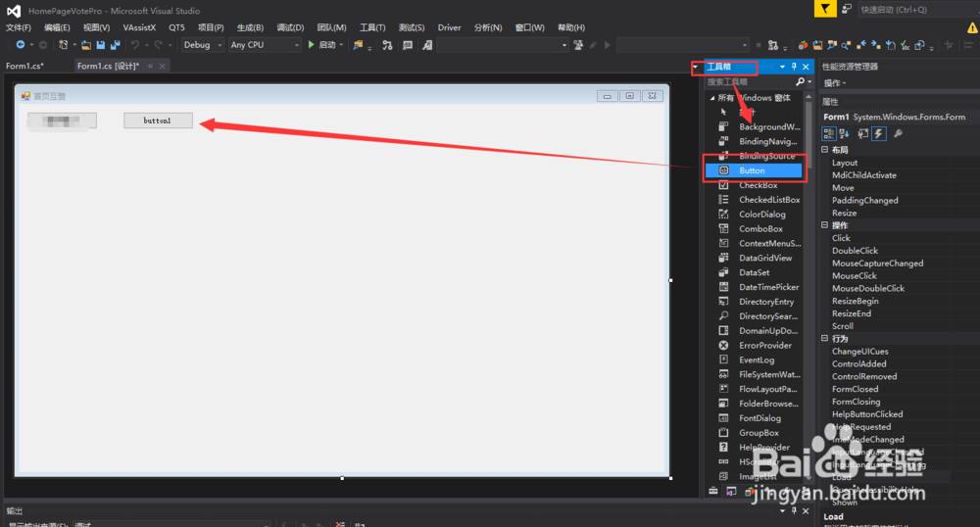Click the search magnifier in toolbox search
Screen dimensions: 980x527
(x=800, y=82)
